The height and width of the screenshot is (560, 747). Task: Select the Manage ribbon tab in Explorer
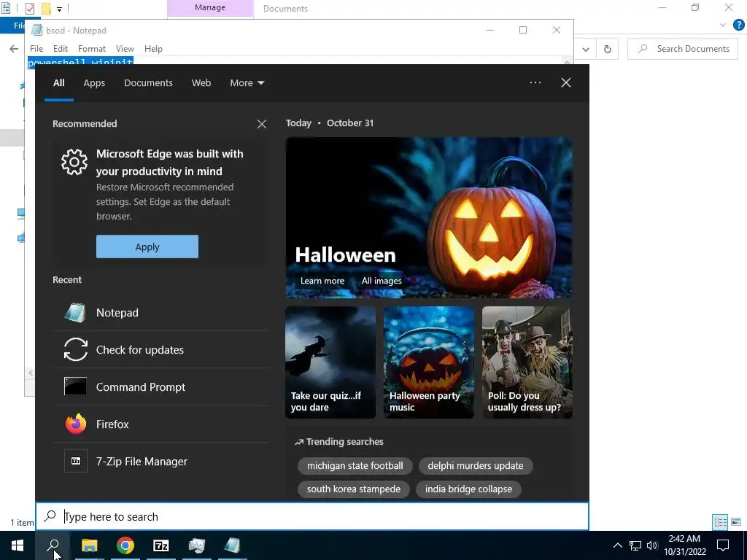coord(210,8)
